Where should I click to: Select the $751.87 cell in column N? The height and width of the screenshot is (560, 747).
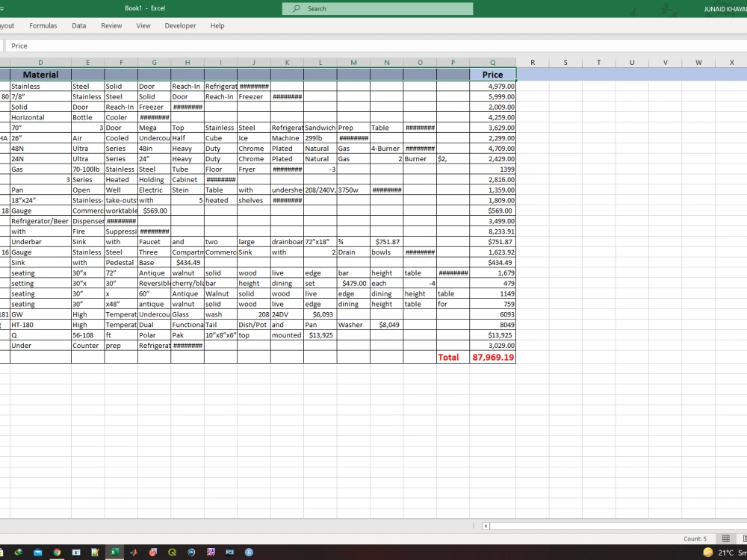[386, 242]
